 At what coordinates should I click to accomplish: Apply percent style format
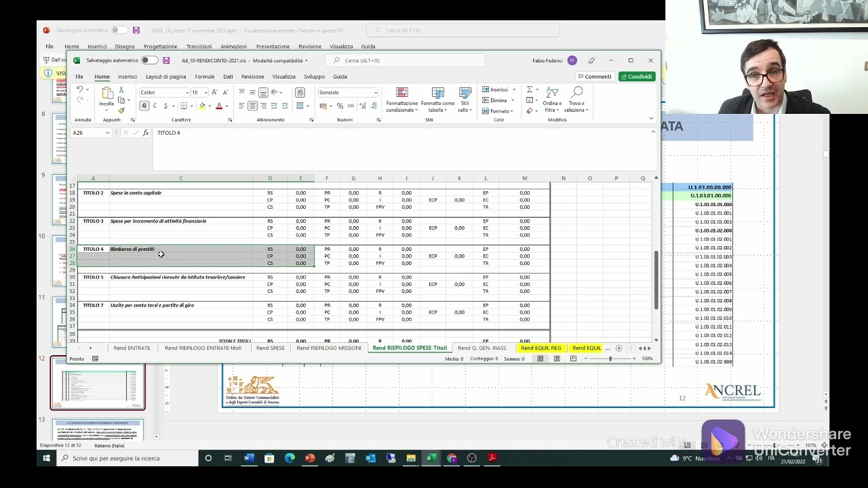point(340,106)
